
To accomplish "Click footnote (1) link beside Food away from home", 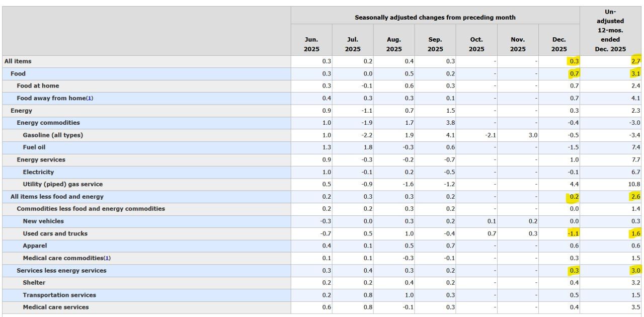I will click(x=90, y=98).
